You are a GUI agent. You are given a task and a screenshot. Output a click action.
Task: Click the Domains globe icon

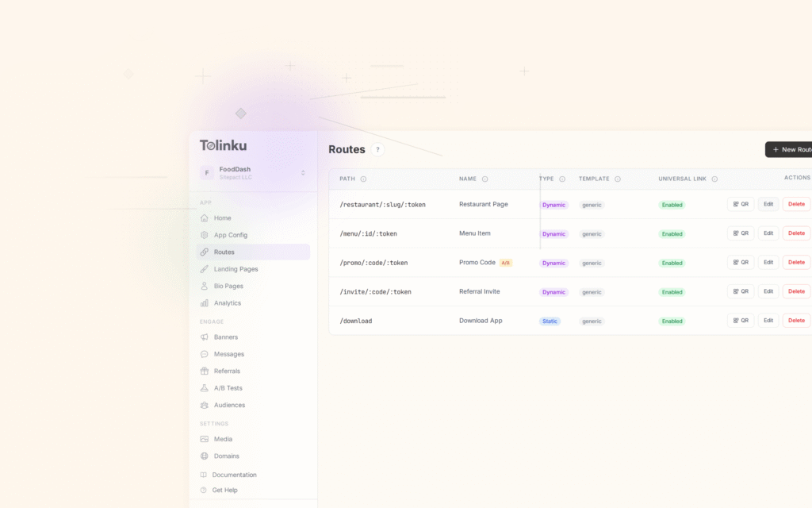[205, 456]
